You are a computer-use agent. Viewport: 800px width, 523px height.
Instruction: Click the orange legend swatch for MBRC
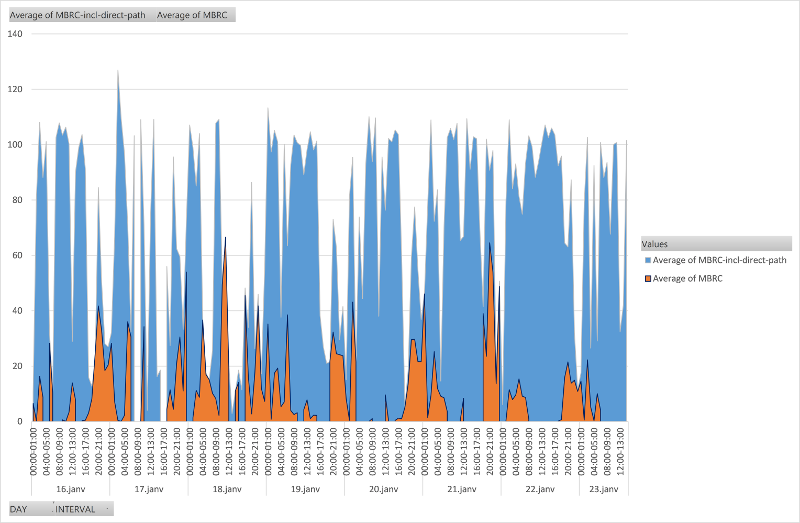coord(648,278)
